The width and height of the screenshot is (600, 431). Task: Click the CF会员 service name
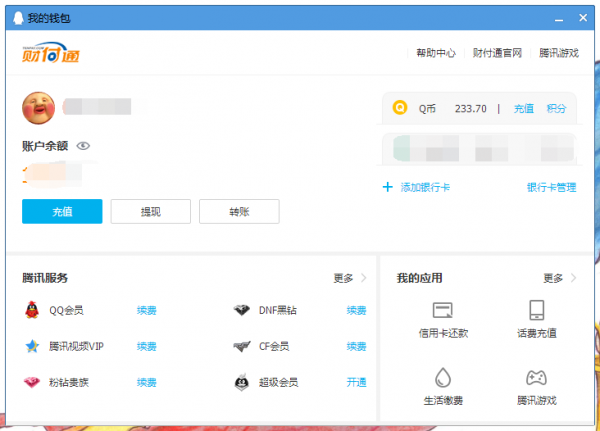point(274,346)
